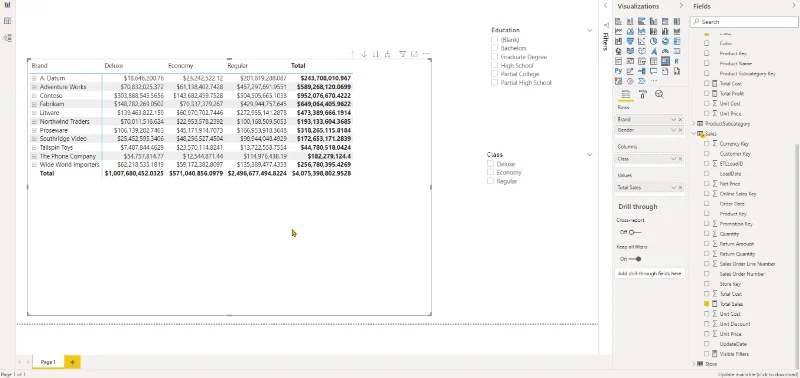Check the Total Profit field checkbox
The height and width of the screenshot is (378, 800).
click(707, 93)
